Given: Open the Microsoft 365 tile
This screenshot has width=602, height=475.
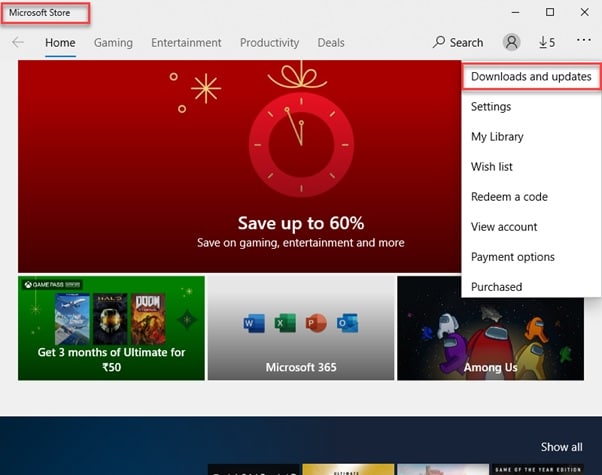Looking at the screenshot, I should point(301,328).
